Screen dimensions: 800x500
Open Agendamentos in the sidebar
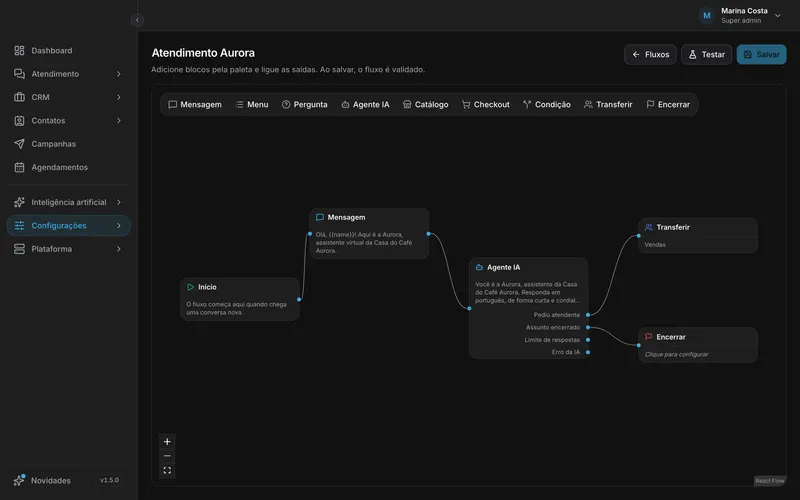(x=68, y=167)
